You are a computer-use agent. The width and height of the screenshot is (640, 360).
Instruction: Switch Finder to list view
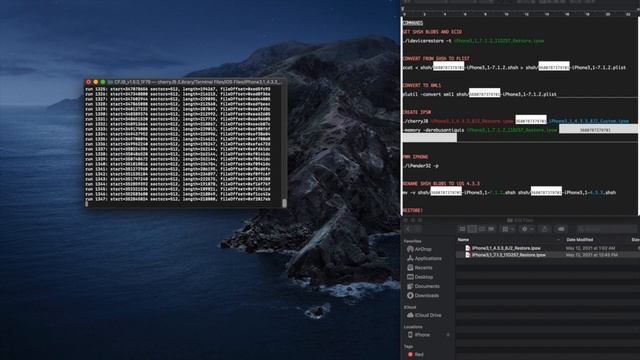point(472,229)
